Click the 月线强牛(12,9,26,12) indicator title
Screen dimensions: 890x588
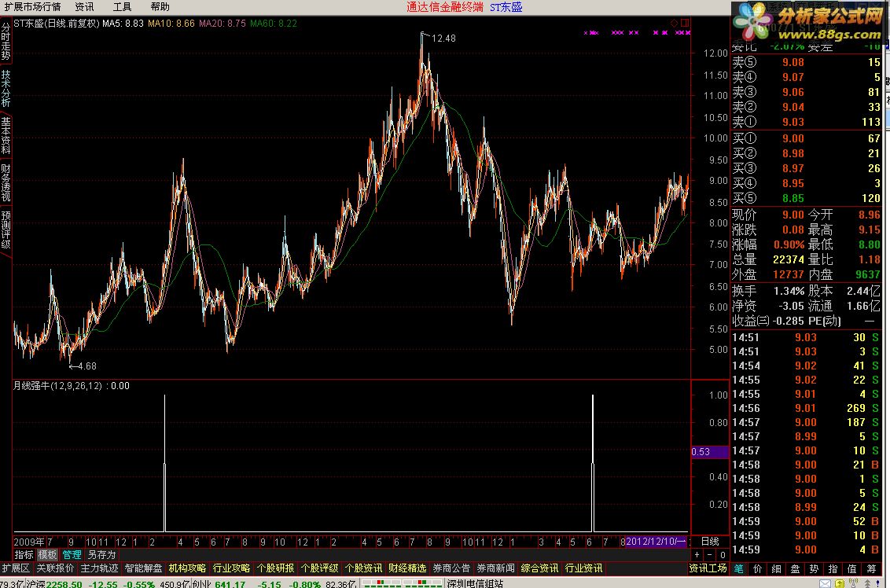click(x=57, y=386)
